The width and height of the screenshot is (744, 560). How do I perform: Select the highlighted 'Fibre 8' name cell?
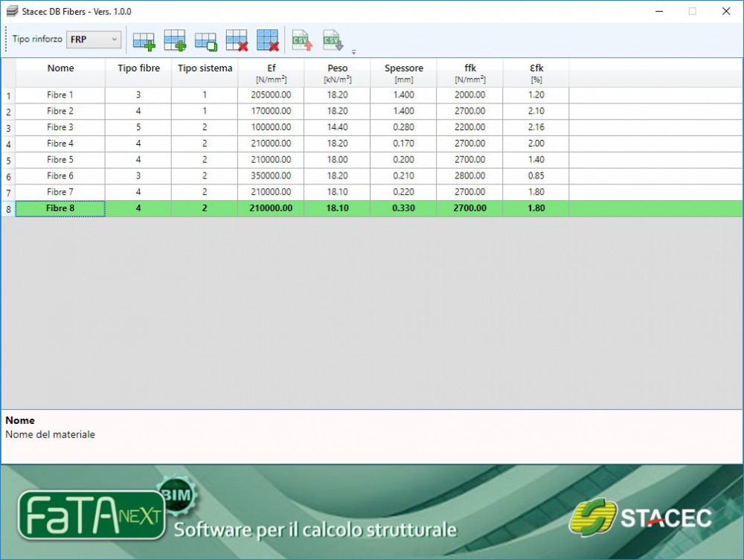60,208
